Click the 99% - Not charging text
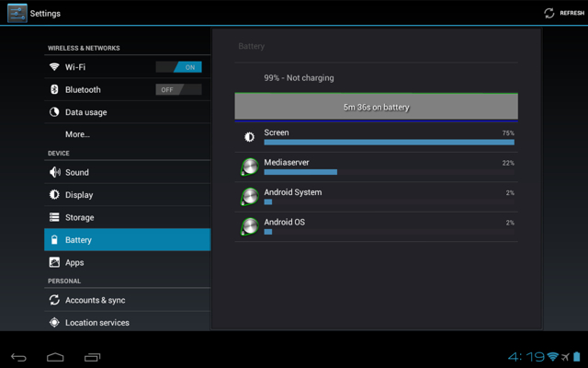This screenshot has height=368, width=588. (x=299, y=78)
